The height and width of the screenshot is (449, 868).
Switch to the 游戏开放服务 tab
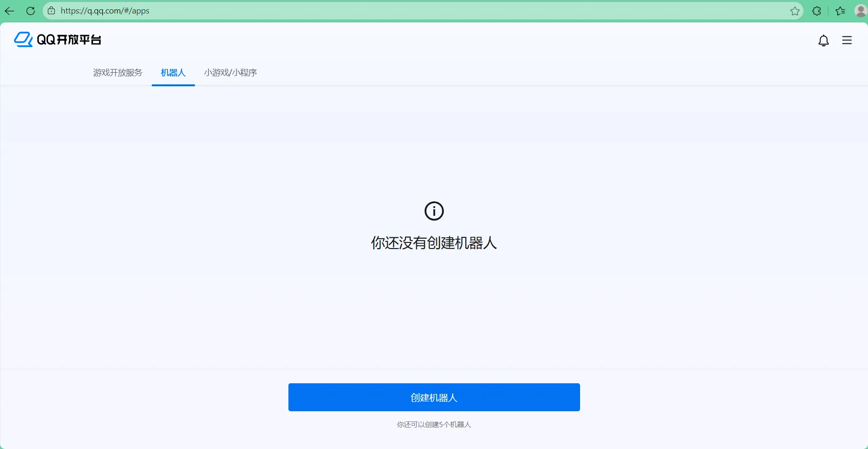(x=118, y=73)
